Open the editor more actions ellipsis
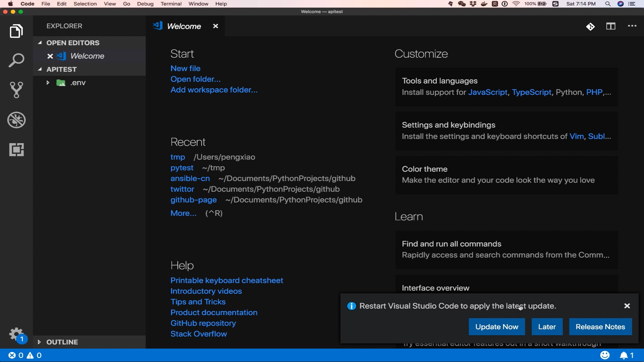Screen dimensions: 644x362 pyautogui.click(x=632, y=26)
